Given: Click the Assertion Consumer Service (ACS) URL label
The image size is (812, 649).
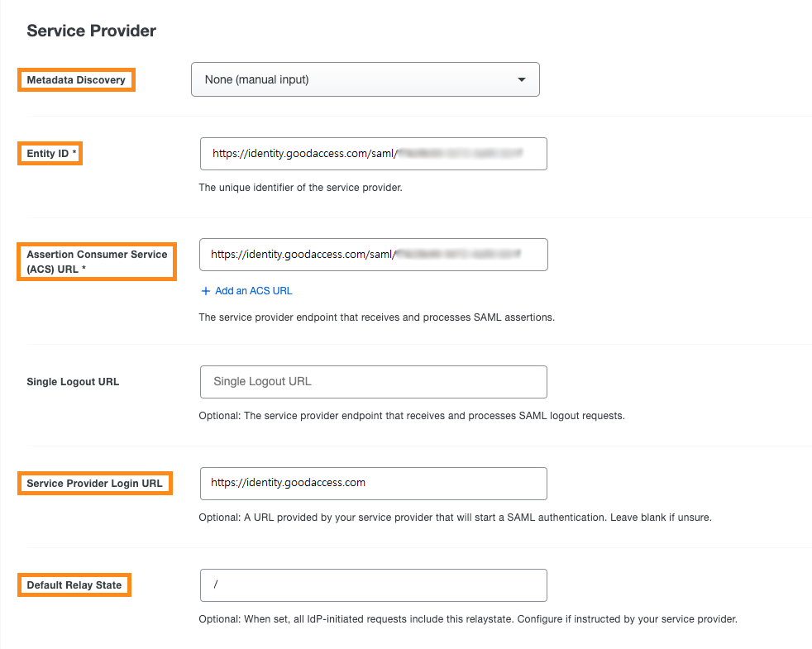Looking at the screenshot, I should (x=96, y=261).
